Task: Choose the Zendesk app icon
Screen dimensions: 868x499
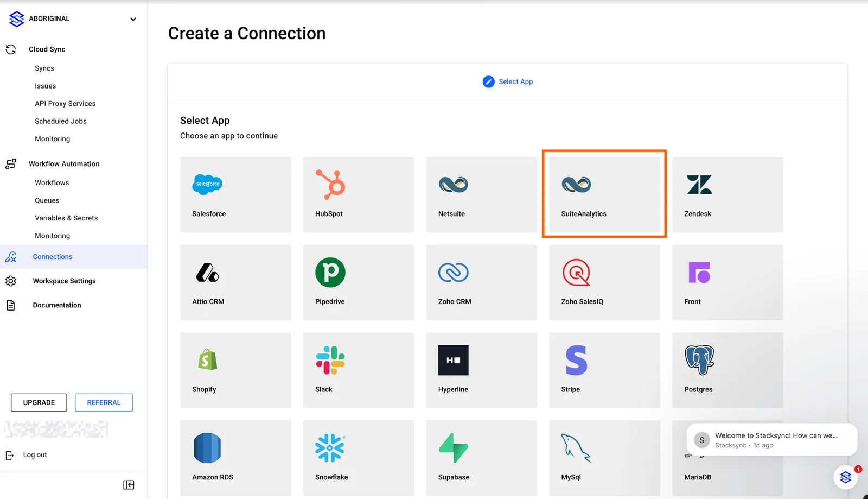Action: click(x=699, y=185)
